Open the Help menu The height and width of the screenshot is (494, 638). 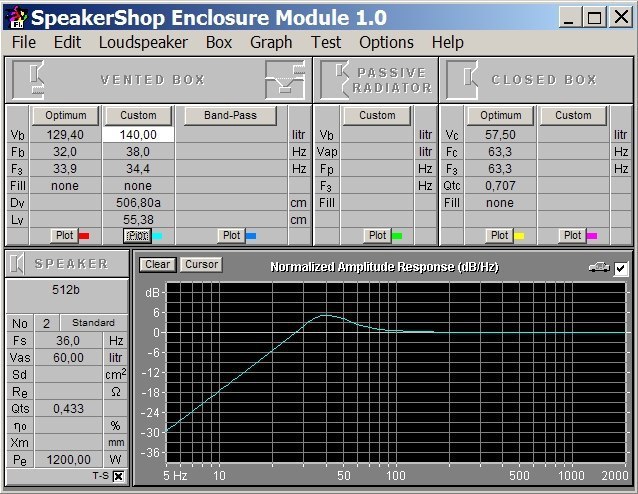(x=448, y=42)
